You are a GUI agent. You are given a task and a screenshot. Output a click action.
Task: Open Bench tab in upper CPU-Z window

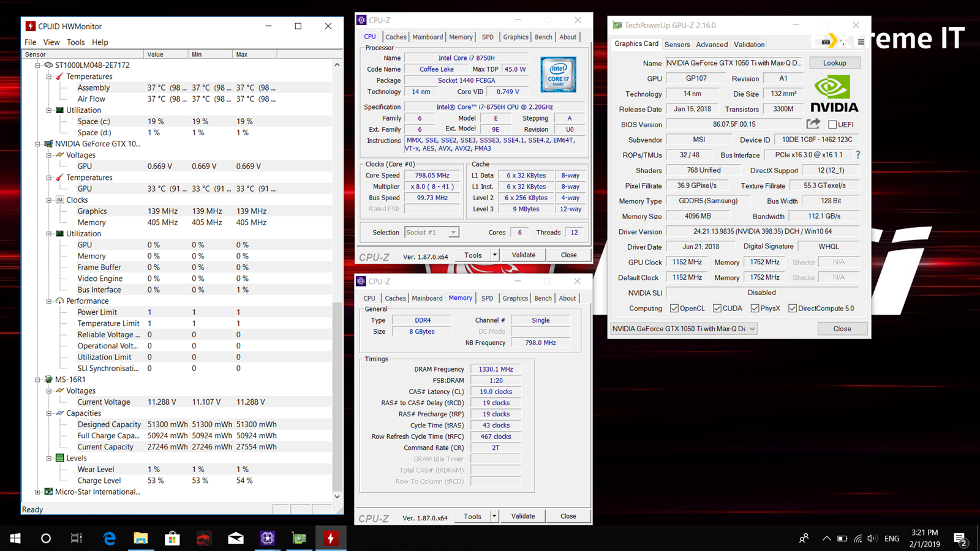543,37
